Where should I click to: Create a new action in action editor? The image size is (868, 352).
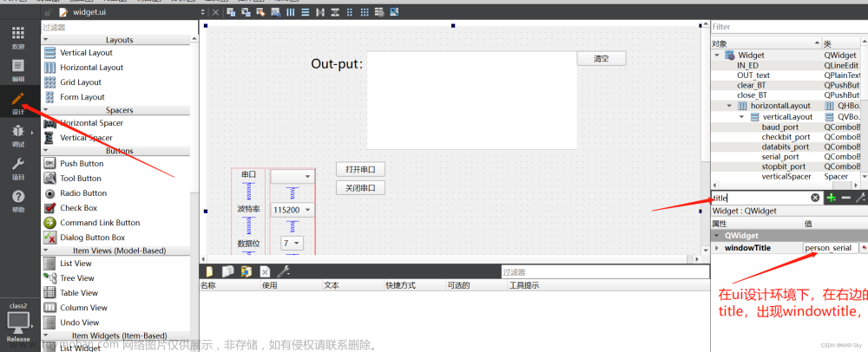point(209,271)
